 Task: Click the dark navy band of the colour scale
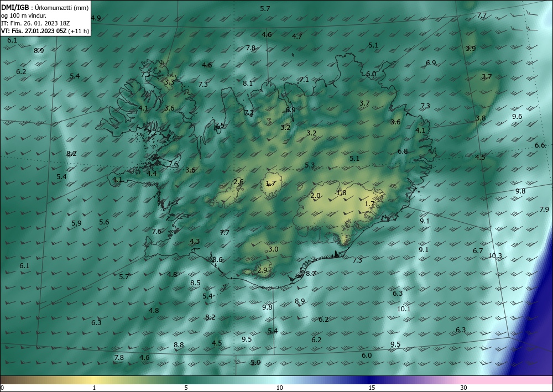[x=371, y=380]
